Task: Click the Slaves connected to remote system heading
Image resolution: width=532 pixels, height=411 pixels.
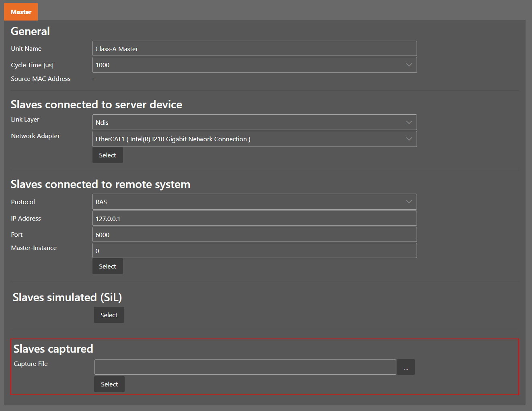Action: 100,184
